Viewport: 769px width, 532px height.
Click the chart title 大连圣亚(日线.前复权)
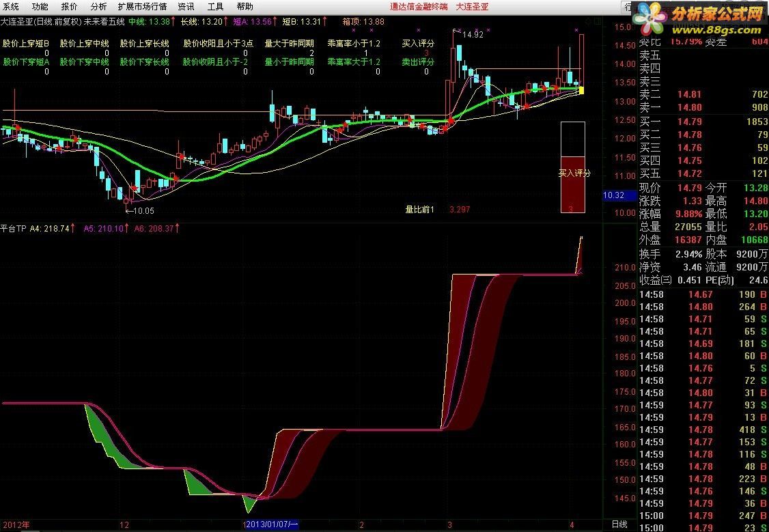[41, 22]
